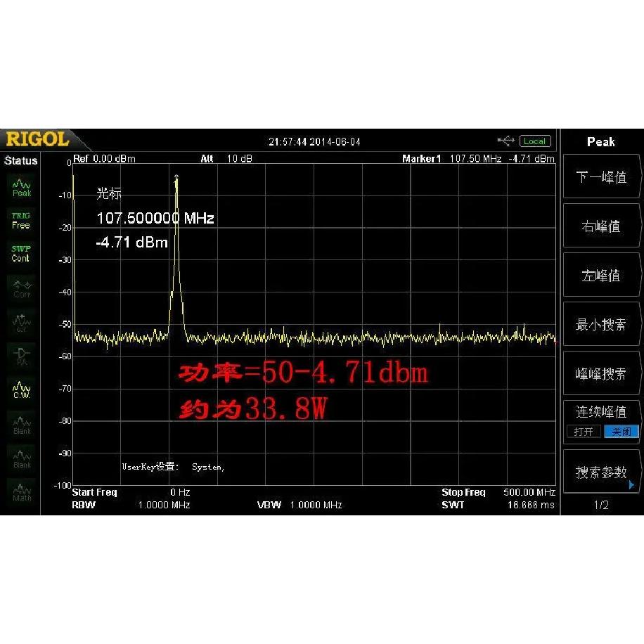
Task: Turn continuous peak on with 打开
Action: pyautogui.click(x=584, y=432)
